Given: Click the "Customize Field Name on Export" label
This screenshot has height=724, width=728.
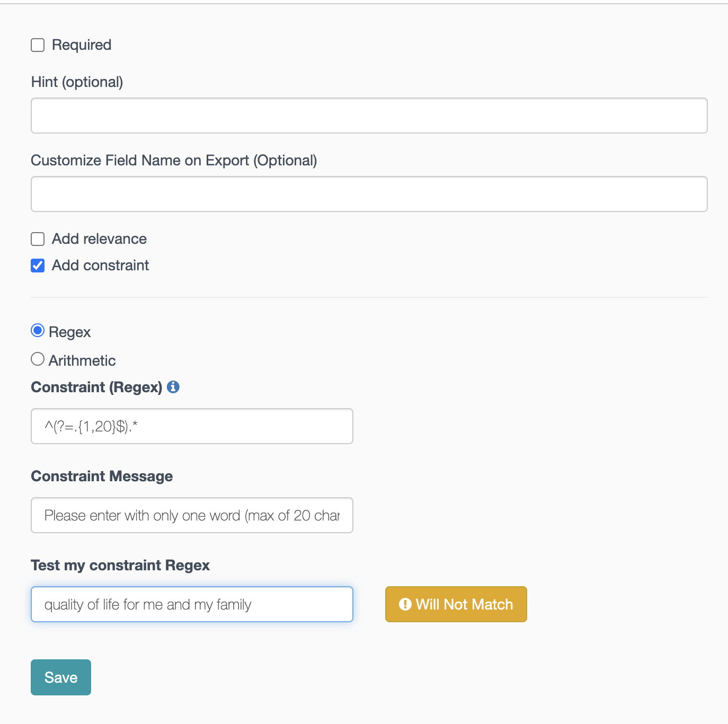Looking at the screenshot, I should click(174, 161).
